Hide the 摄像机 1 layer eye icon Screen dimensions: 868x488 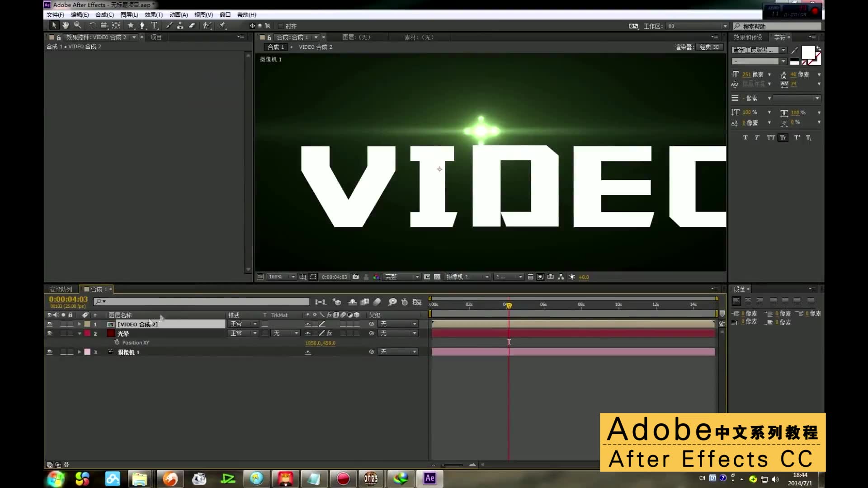(50, 352)
